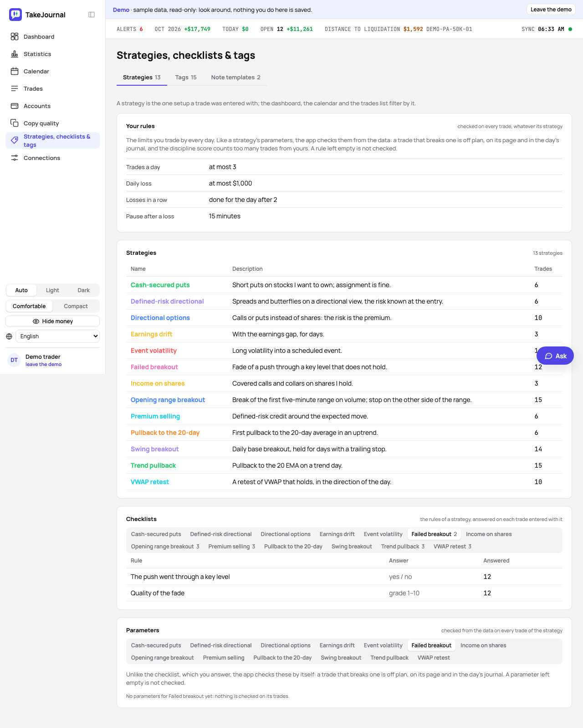Screen dimensions: 583x728
Task: Click the DT avatar icon
Action: tap(14, 360)
